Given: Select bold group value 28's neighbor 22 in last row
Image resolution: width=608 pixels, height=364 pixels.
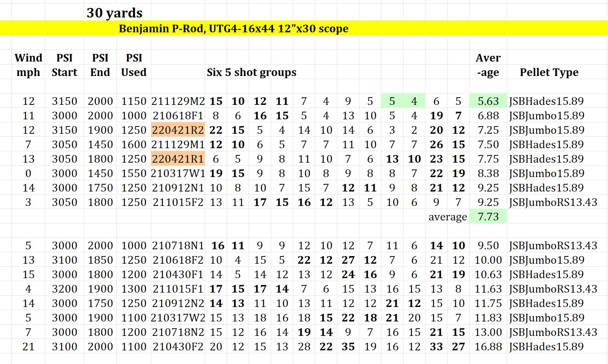Looking at the screenshot, I should [326, 347].
